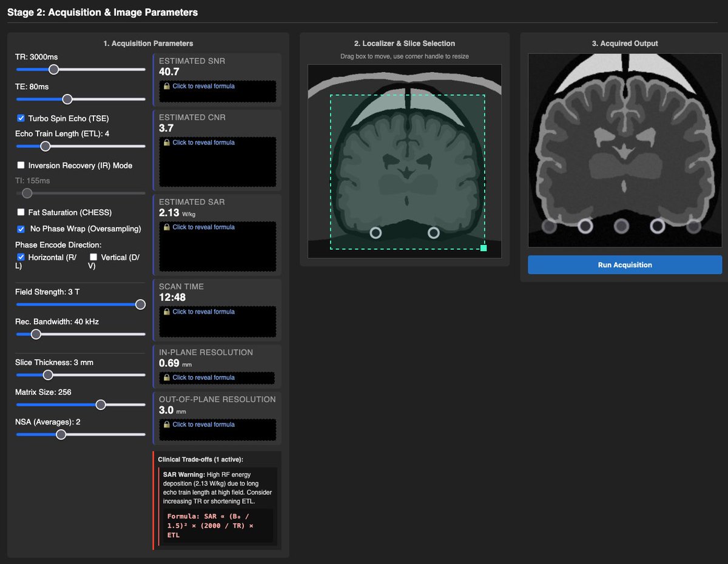Click the localizer slice selection box
The width and height of the screenshot is (728, 564).
coord(408,172)
